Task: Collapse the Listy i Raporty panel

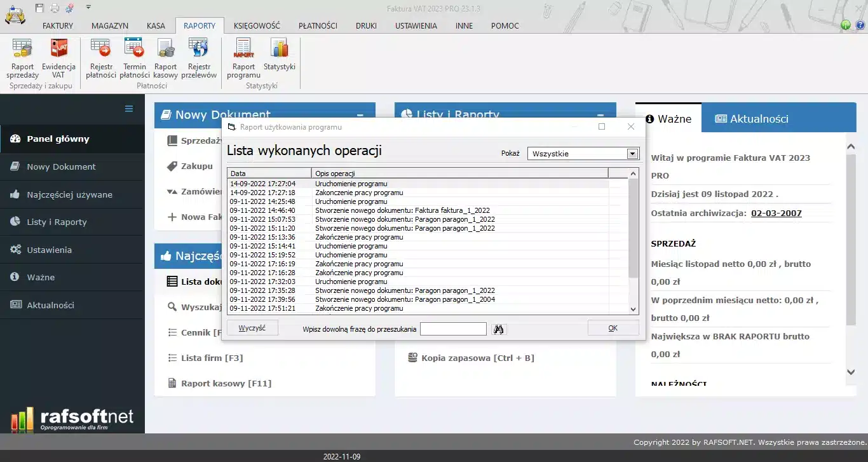Action: [600, 116]
